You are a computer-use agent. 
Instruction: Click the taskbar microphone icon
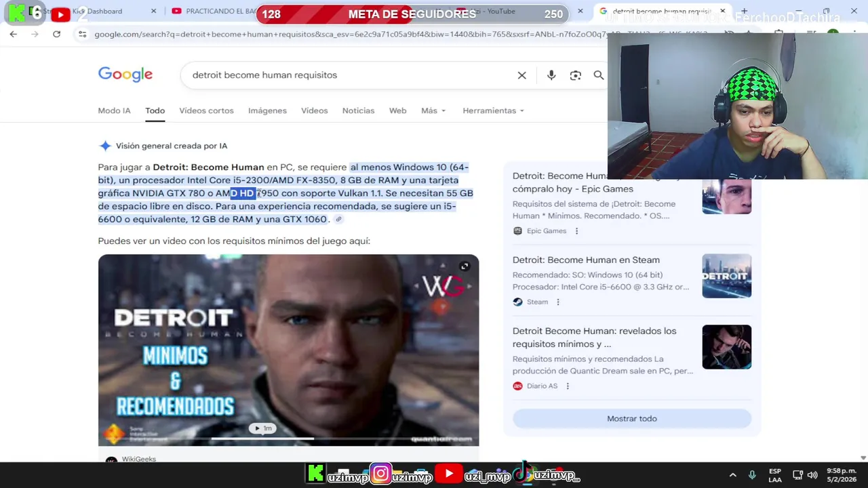click(751, 475)
